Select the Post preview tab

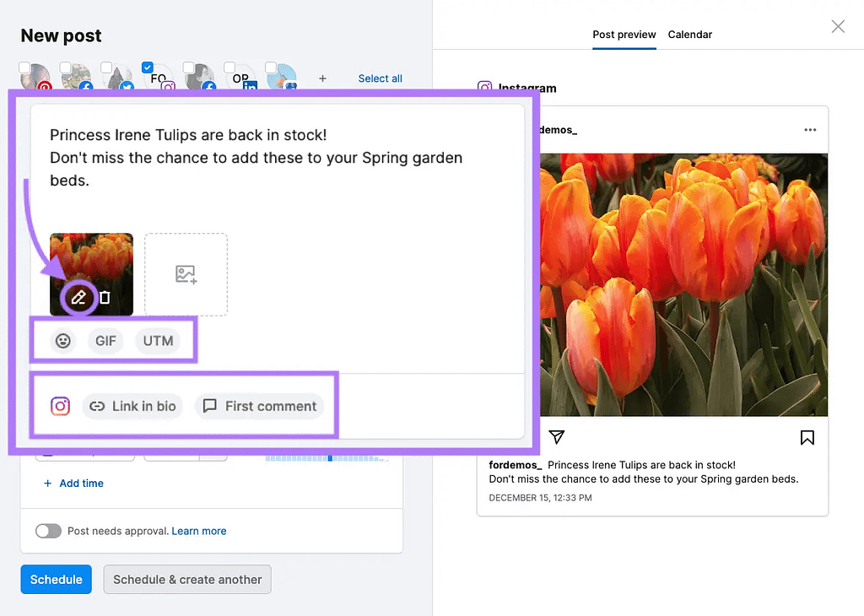624,35
